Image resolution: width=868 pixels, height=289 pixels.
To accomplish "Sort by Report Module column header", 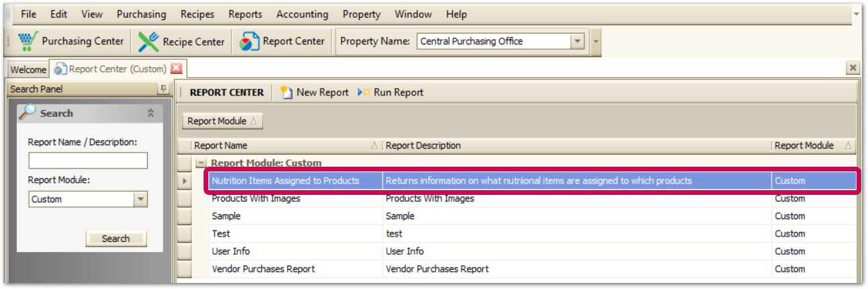I will pos(813,145).
